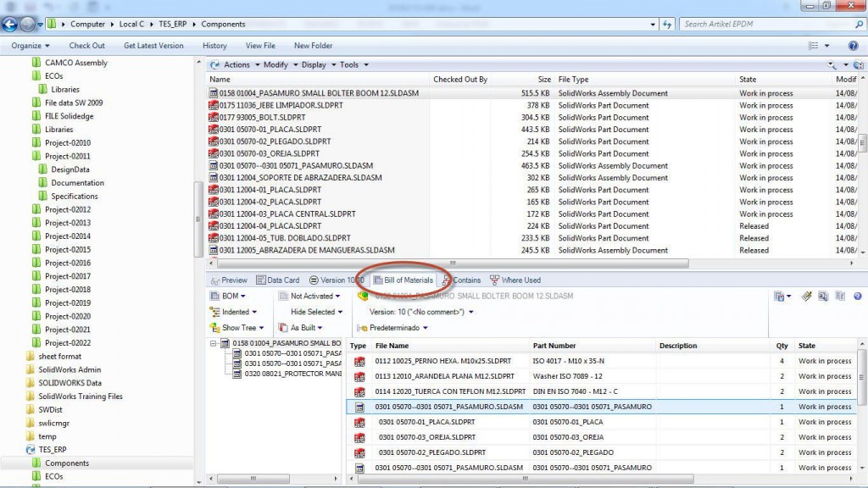Open BOM panel help icon
The height and width of the screenshot is (488, 868).
pos(858,297)
